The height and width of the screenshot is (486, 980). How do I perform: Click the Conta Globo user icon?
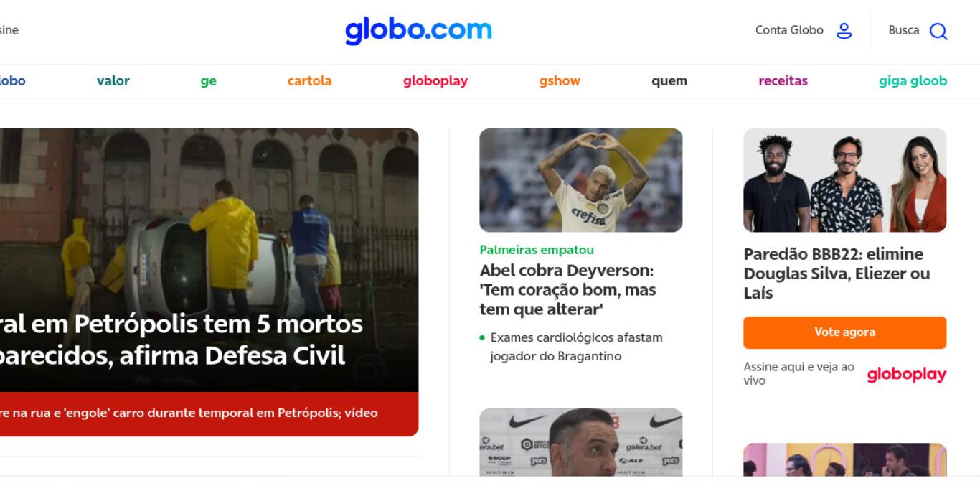pyautogui.click(x=844, y=31)
